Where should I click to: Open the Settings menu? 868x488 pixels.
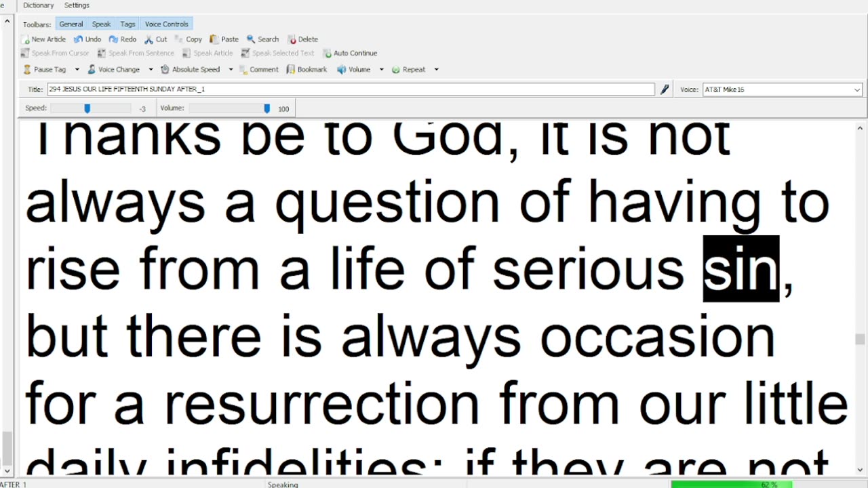pos(77,5)
